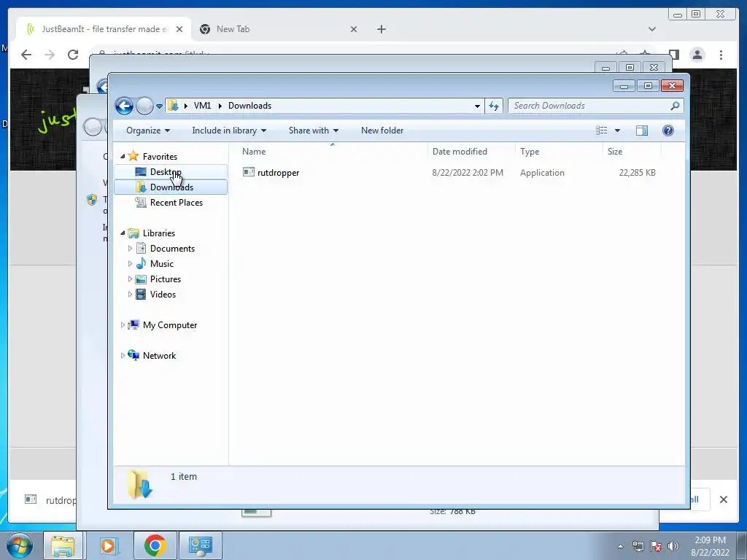
Task: Click the 22,285 KB size cell
Action: (637, 173)
